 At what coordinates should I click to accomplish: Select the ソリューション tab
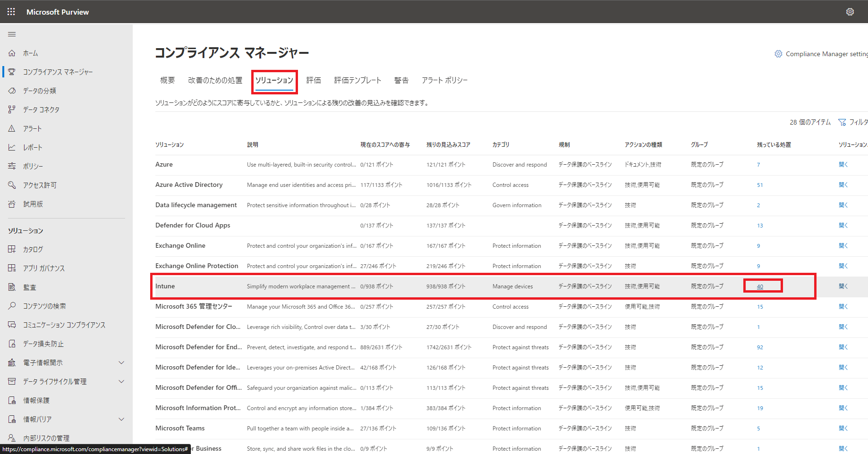click(274, 80)
